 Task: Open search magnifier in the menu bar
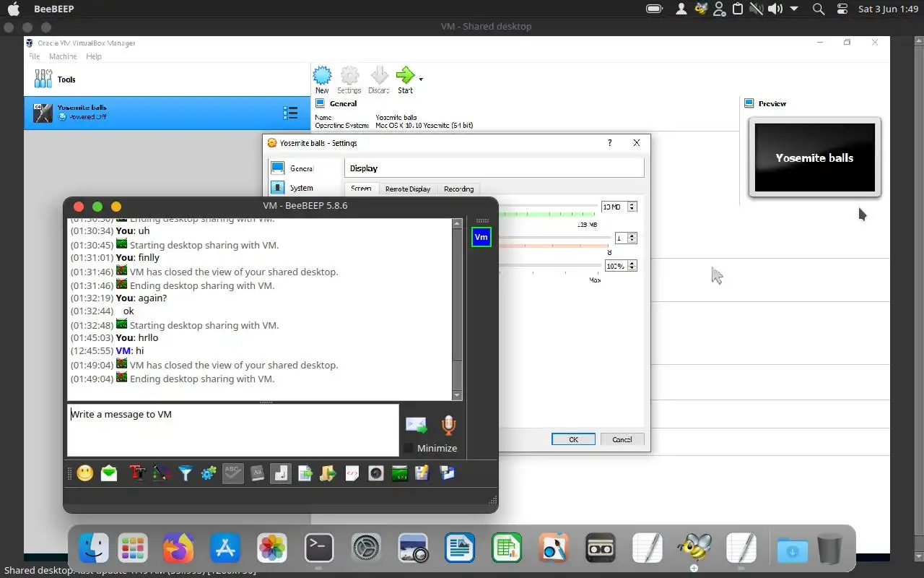[819, 9]
